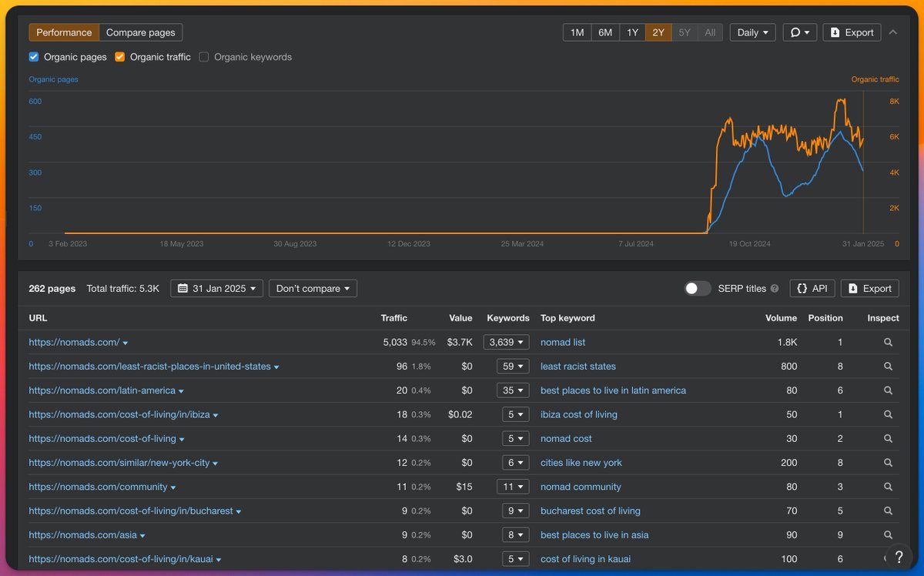The image size is (924, 576).
Task: Open the Daily granularity dropdown
Action: pos(753,32)
